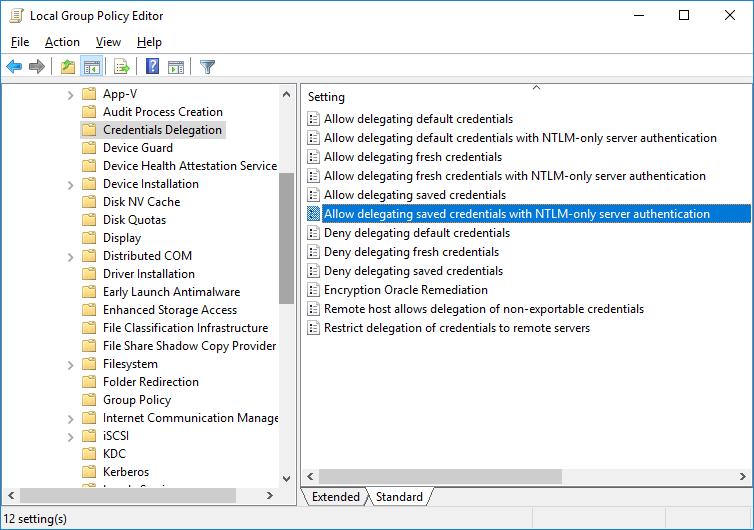The height and width of the screenshot is (530, 754).
Task: Expand the Filesystem tree node
Action: click(x=70, y=365)
